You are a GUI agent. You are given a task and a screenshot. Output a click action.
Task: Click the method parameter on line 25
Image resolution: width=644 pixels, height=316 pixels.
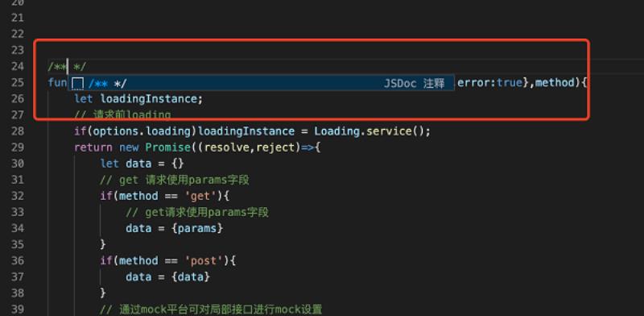click(x=554, y=83)
